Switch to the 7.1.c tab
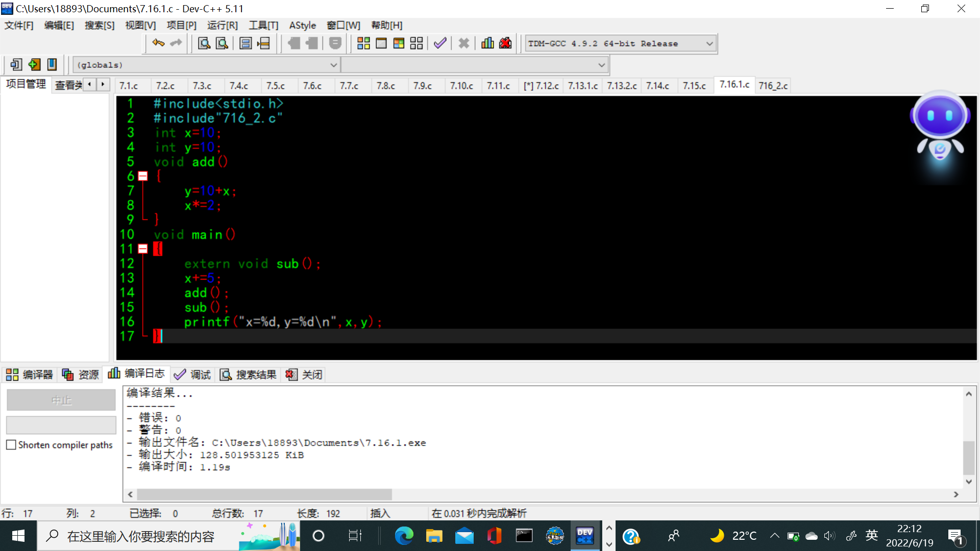Screen dimensions: 980x551 click(129, 86)
